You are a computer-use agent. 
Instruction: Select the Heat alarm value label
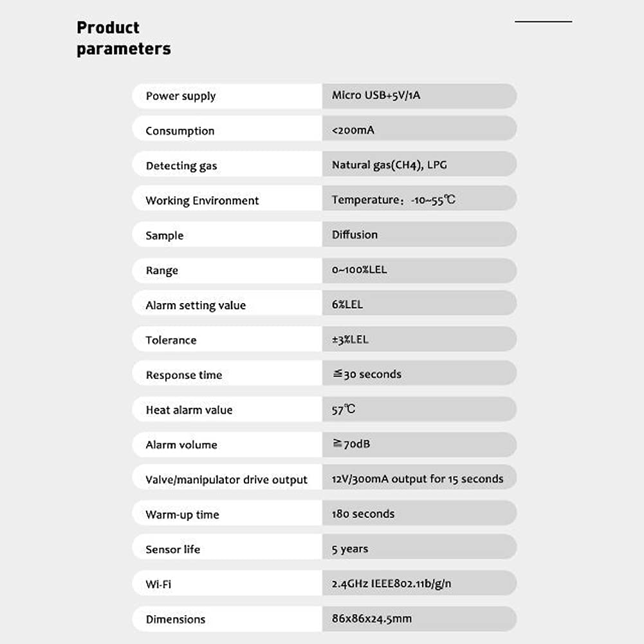click(x=189, y=410)
